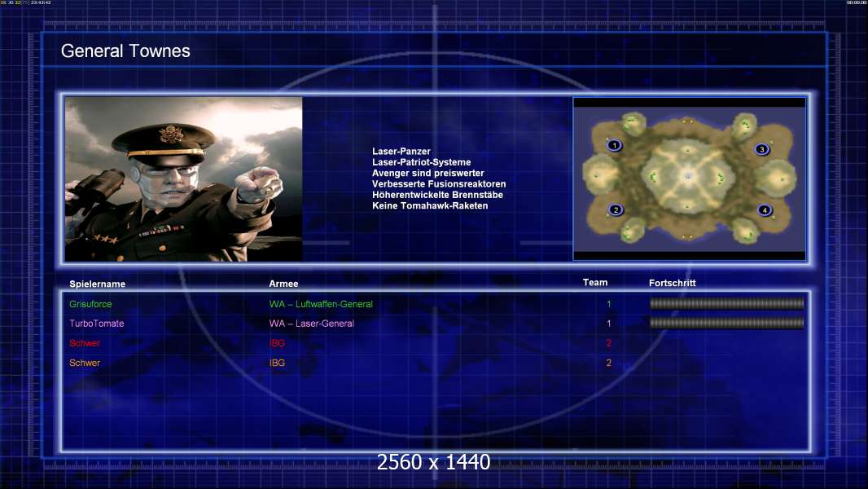This screenshot has width=868, height=489.
Task: Select the Grisuforce player row
Action: pos(436,304)
